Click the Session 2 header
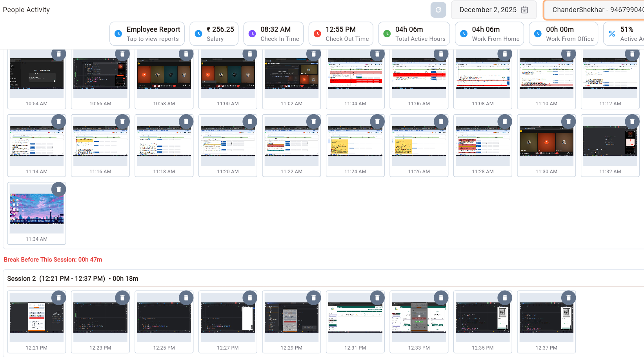 tap(73, 278)
